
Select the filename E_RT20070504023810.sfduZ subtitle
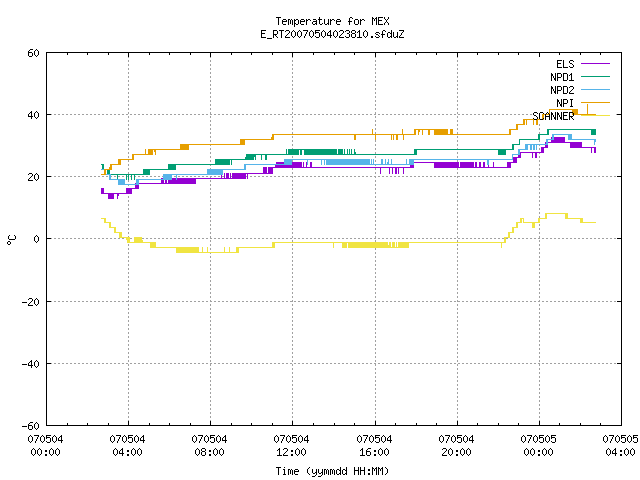(x=332, y=34)
